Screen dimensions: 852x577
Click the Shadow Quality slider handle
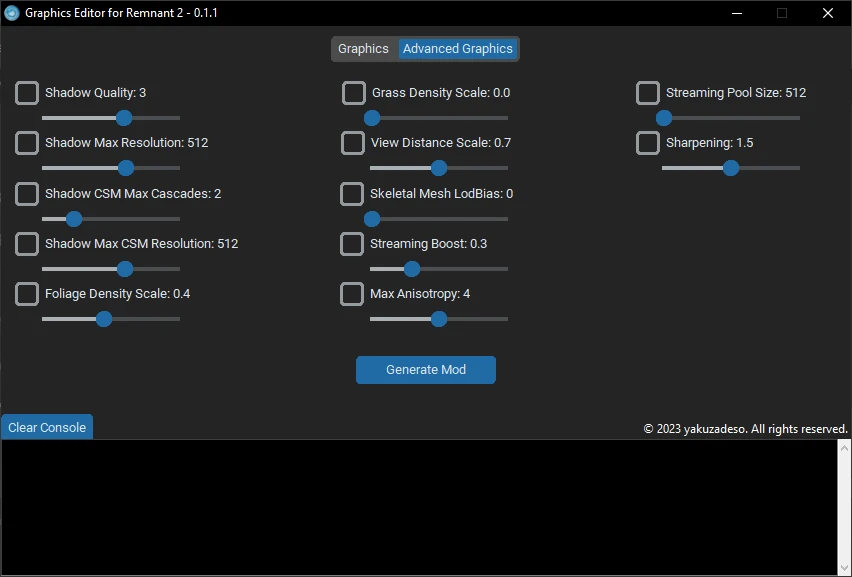pyautogui.click(x=124, y=118)
